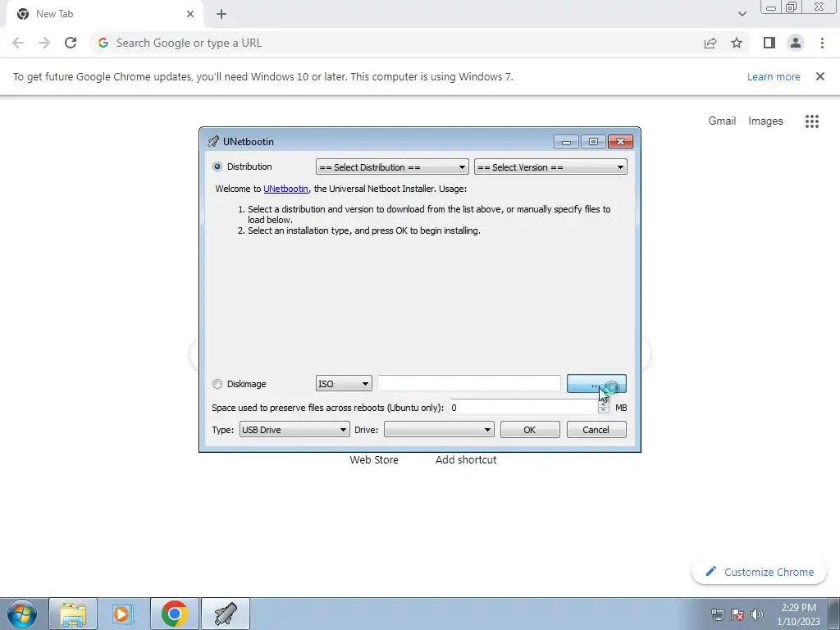Click OK in UNetbootin

pos(530,430)
